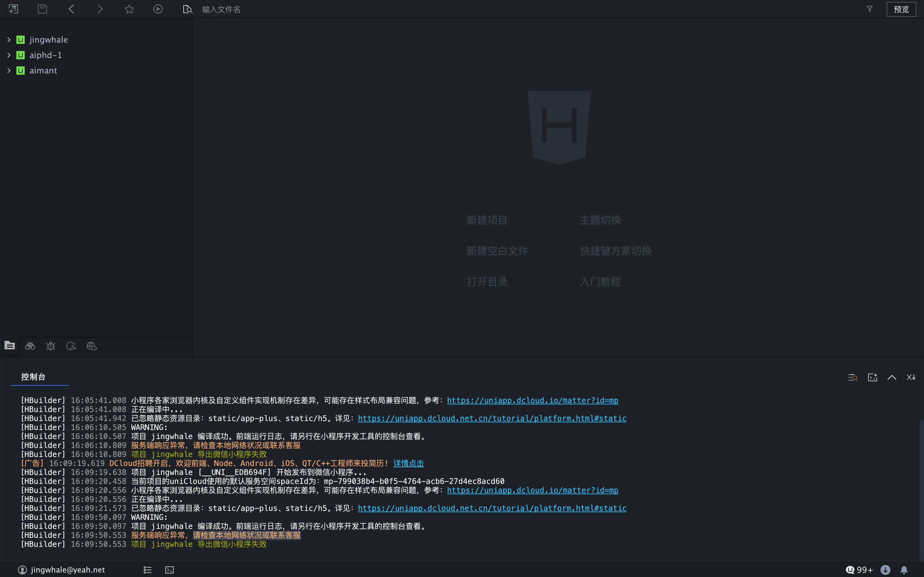Click the 输入文件名 file search field

click(221, 9)
